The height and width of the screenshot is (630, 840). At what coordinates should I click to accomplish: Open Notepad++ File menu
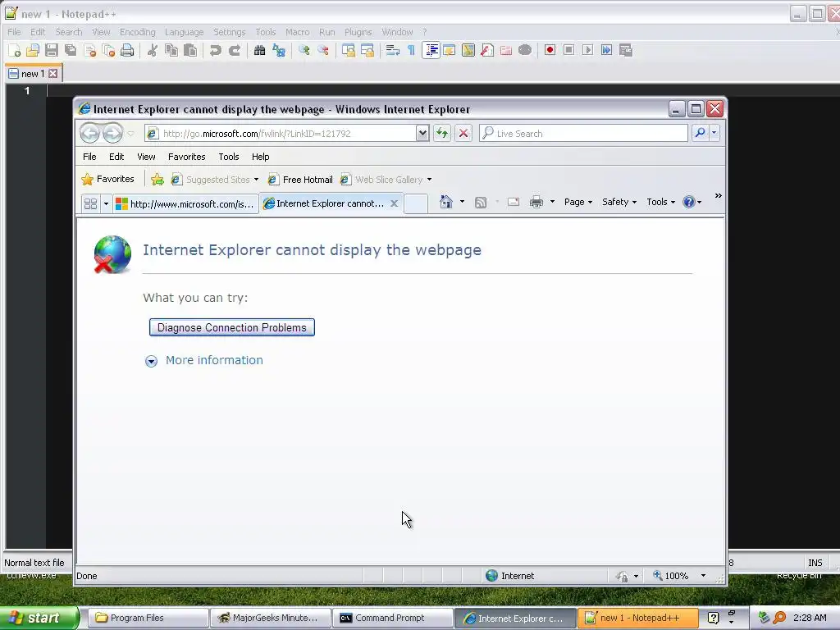point(15,32)
